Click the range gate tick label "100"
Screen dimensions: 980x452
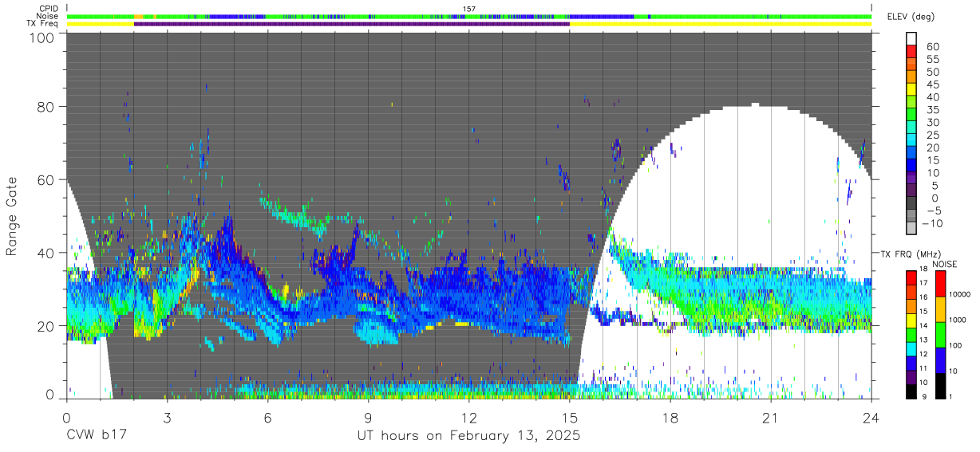click(x=43, y=37)
